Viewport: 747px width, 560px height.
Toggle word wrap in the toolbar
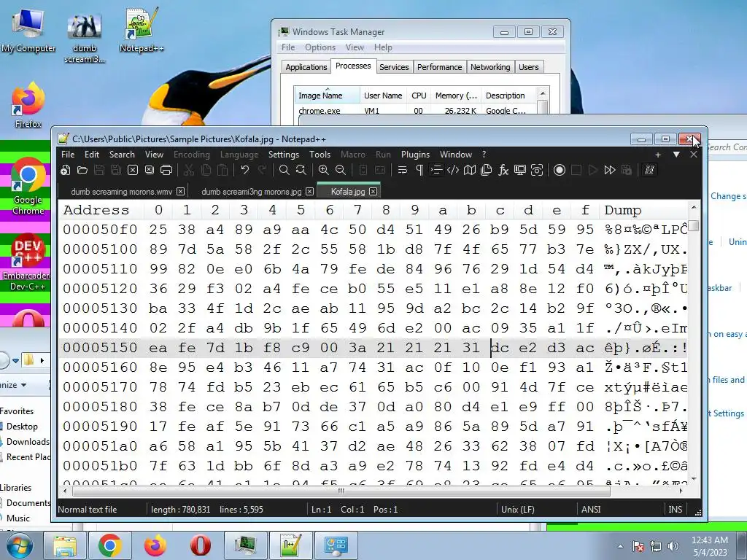point(403,170)
